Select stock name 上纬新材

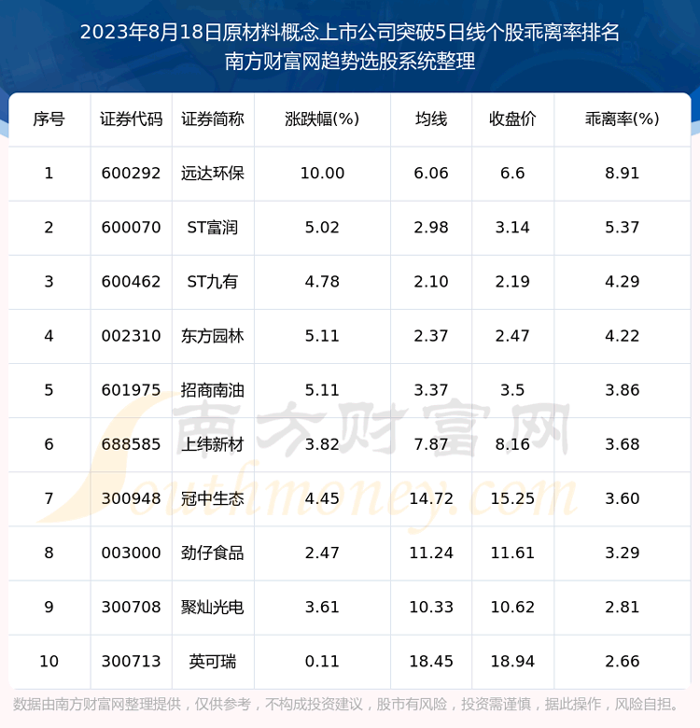[213, 444]
